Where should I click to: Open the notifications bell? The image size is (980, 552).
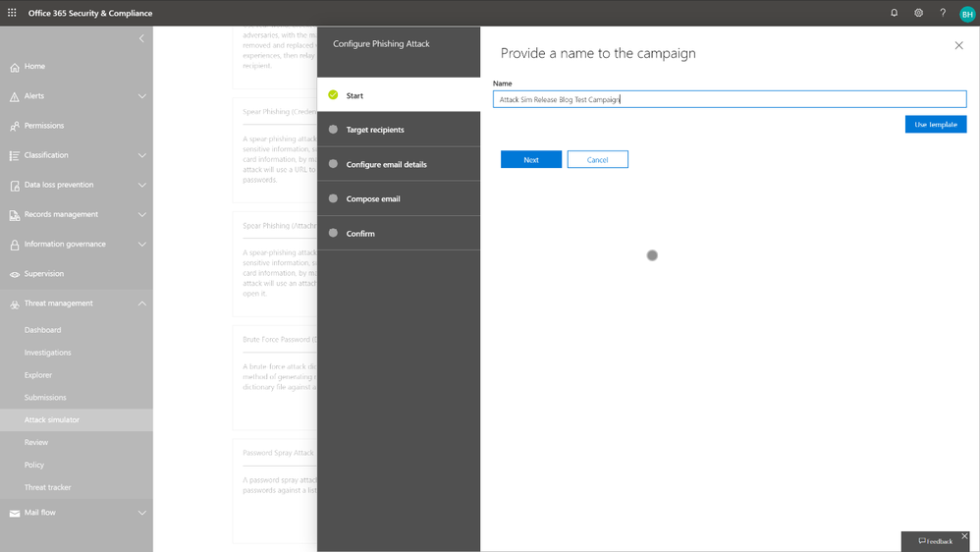point(895,13)
